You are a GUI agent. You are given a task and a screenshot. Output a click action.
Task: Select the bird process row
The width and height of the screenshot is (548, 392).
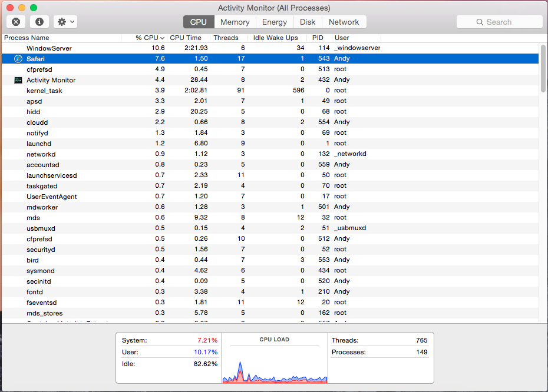click(270, 260)
